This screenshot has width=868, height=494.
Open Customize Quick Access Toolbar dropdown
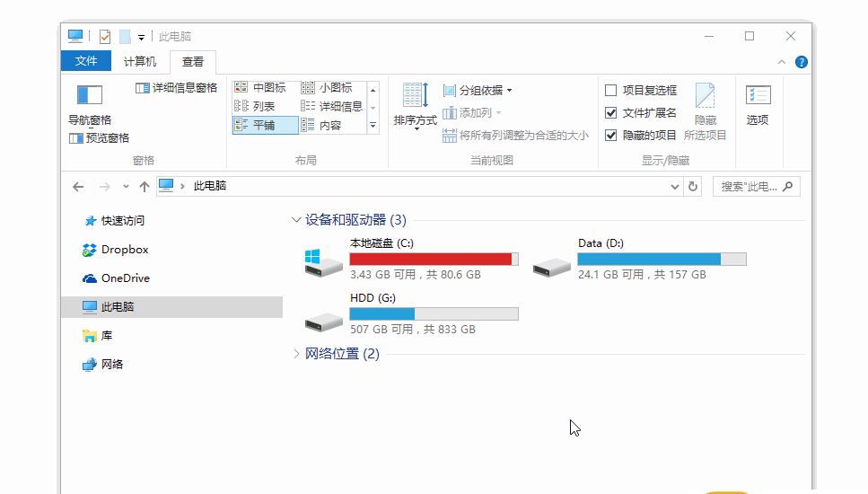point(141,37)
